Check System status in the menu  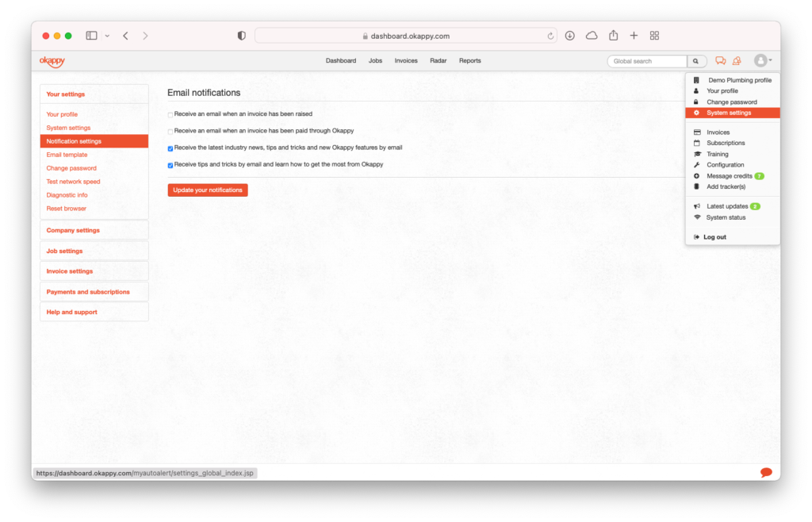[733, 217]
